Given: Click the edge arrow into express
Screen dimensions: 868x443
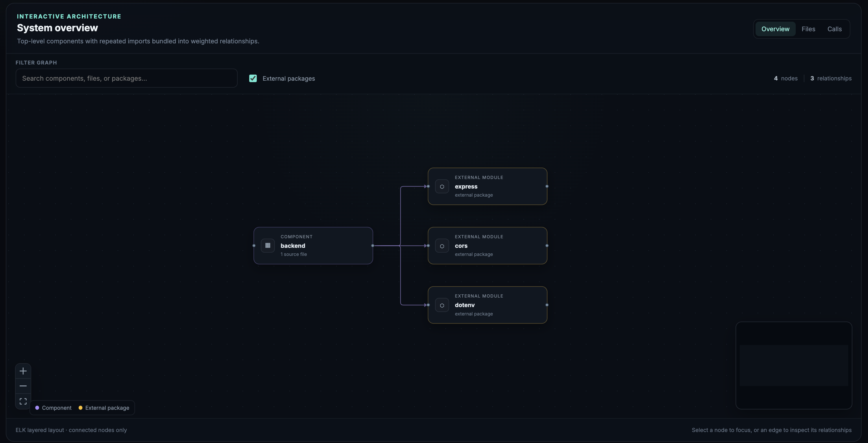Looking at the screenshot, I should pos(425,186).
